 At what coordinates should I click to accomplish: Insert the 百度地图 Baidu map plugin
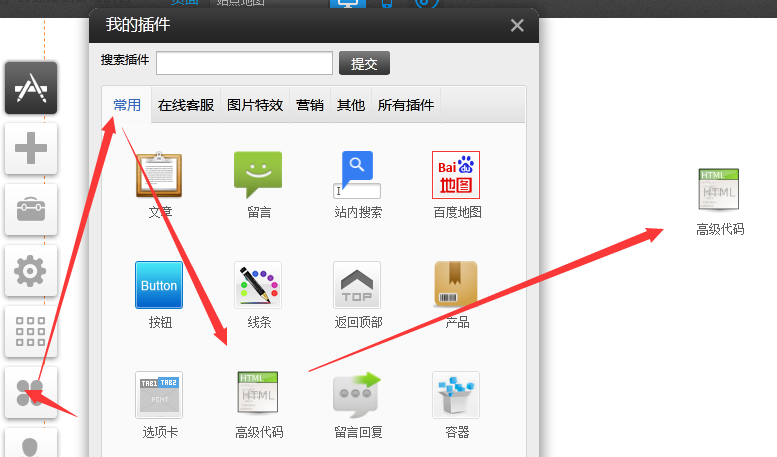click(x=456, y=176)
